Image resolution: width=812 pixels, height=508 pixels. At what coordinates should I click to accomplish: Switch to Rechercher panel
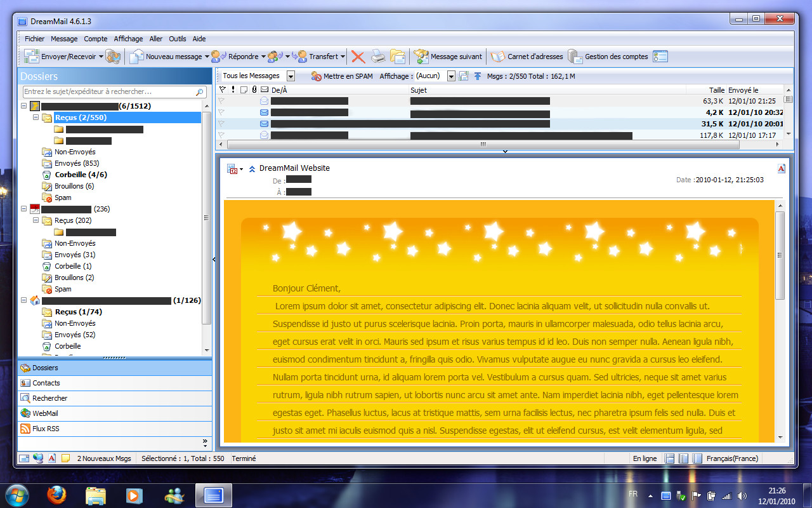coord(115,398)
